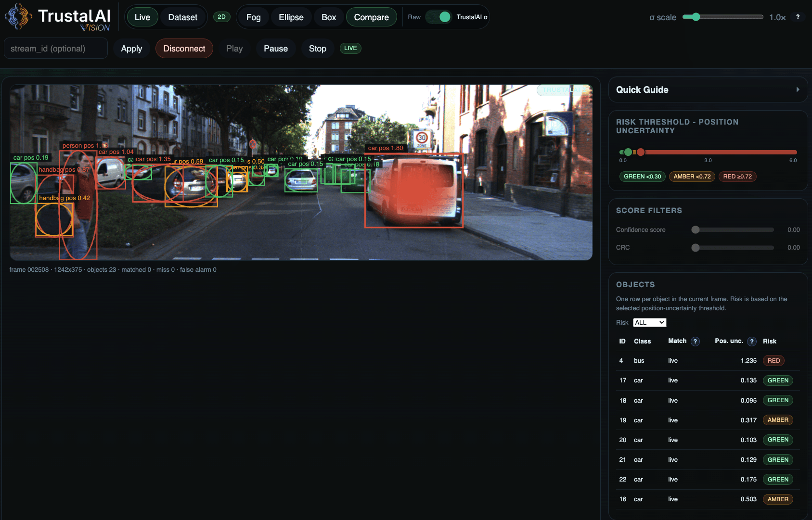Click the GREEN <0.30 threshold badge

click(x=642, y=177)
